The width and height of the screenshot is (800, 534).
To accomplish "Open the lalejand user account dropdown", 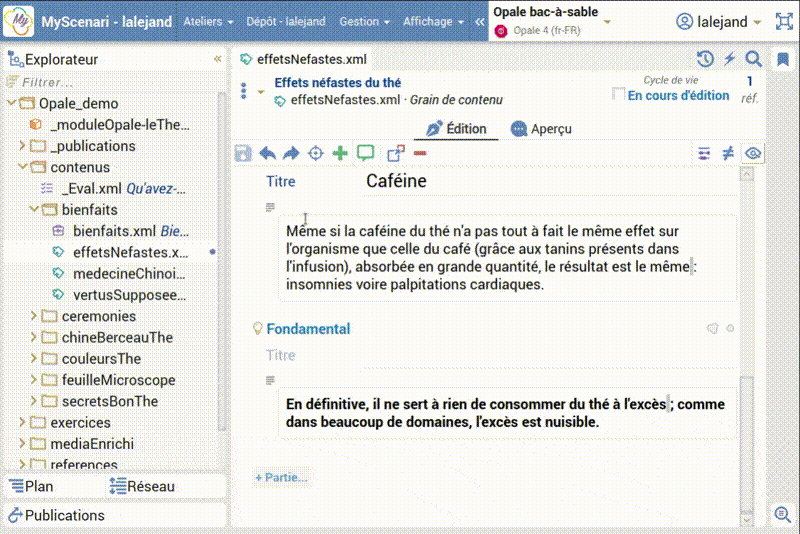I will (719, 22).
